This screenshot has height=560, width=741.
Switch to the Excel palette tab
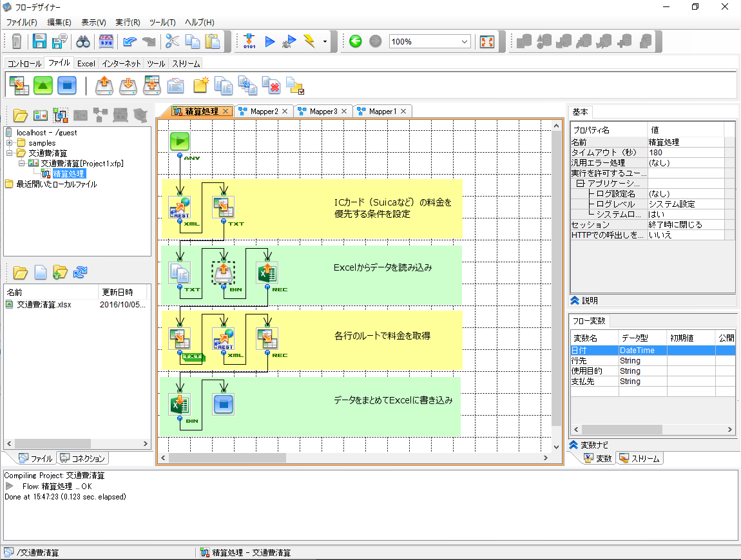pyautogui.click(x=86, y=64)
